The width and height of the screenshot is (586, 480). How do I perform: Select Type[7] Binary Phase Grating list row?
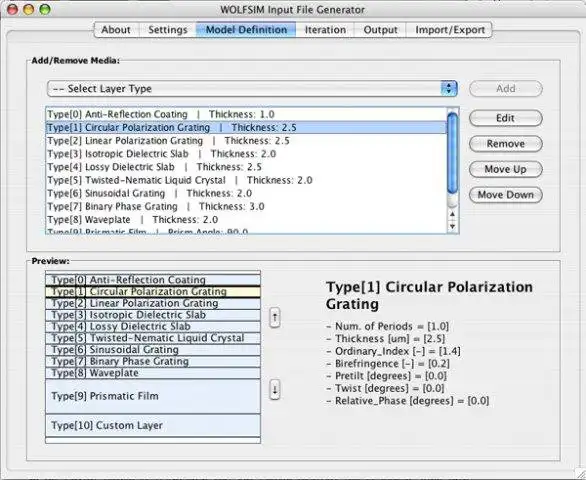(246, 206)
